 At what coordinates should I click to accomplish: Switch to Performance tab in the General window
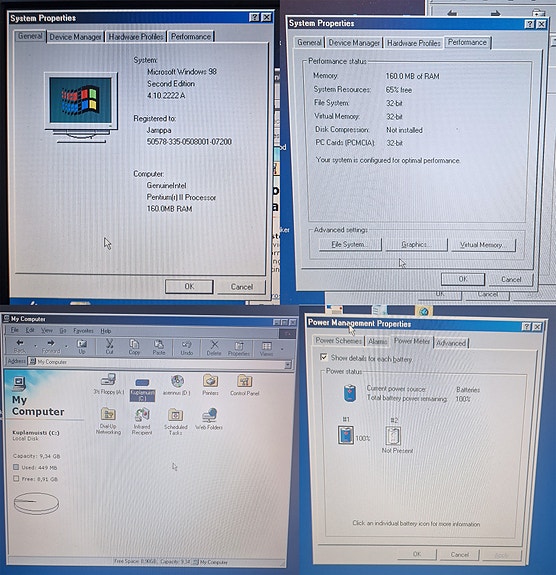pyautogui.click(x=191, y=37)
